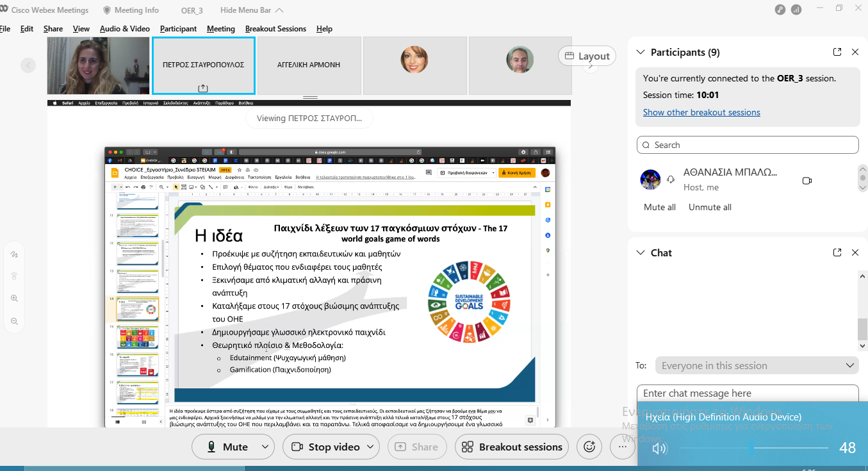Stop video camera

325,447
